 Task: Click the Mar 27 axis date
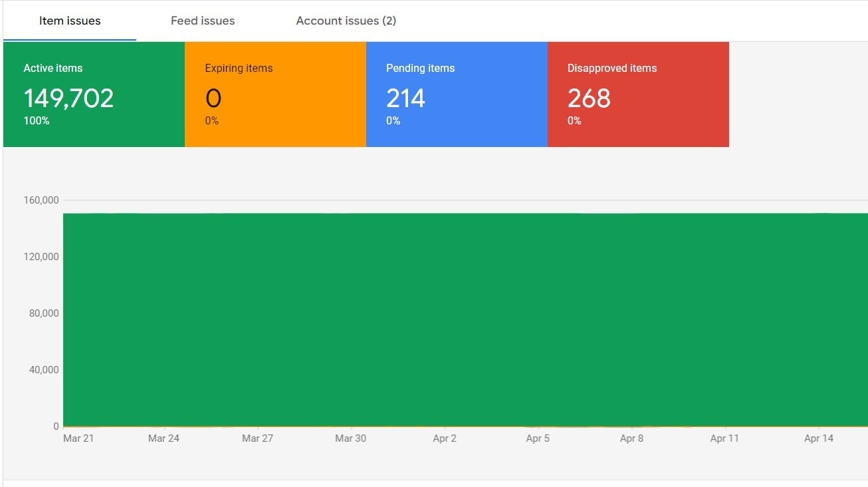click(257, 438)
